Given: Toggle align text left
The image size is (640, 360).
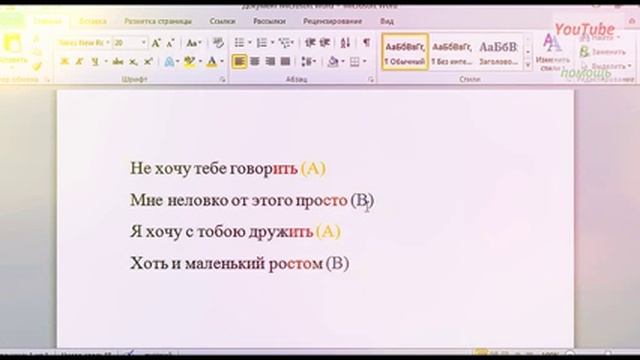Looking at the screenshot, I should 240,62.
